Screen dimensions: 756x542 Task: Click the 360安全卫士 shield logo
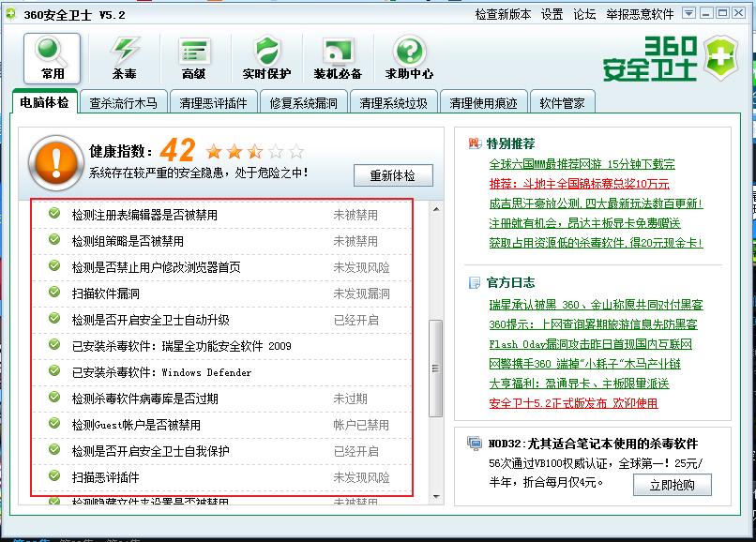pyautogui.click(x=720, y=59)
